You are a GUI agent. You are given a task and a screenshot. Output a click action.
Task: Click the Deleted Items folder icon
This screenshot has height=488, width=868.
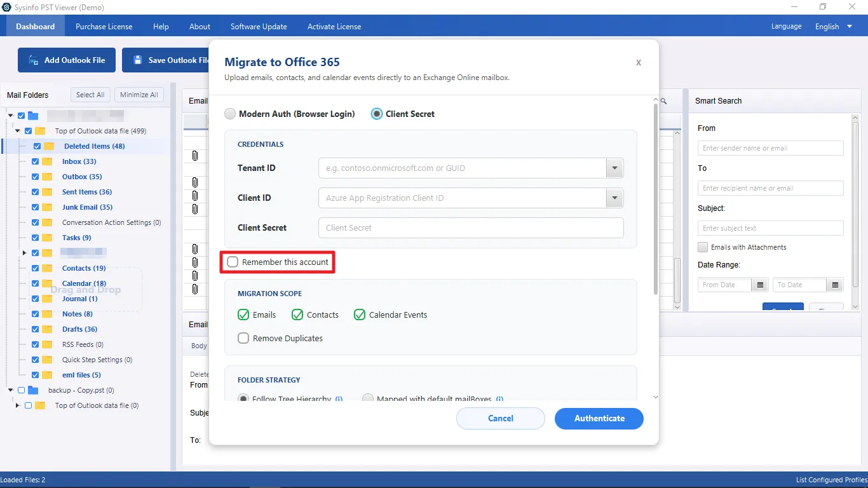[x=49, y=146]
